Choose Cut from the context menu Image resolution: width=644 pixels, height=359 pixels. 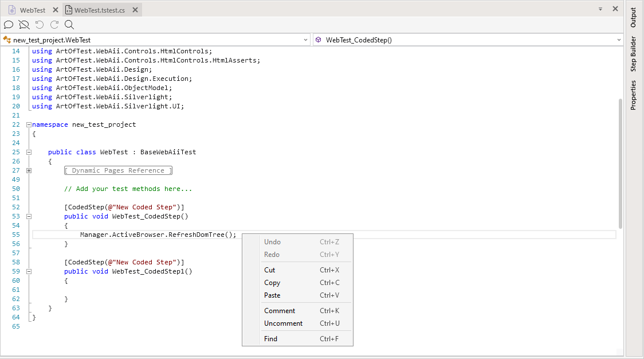pos(297,270)
